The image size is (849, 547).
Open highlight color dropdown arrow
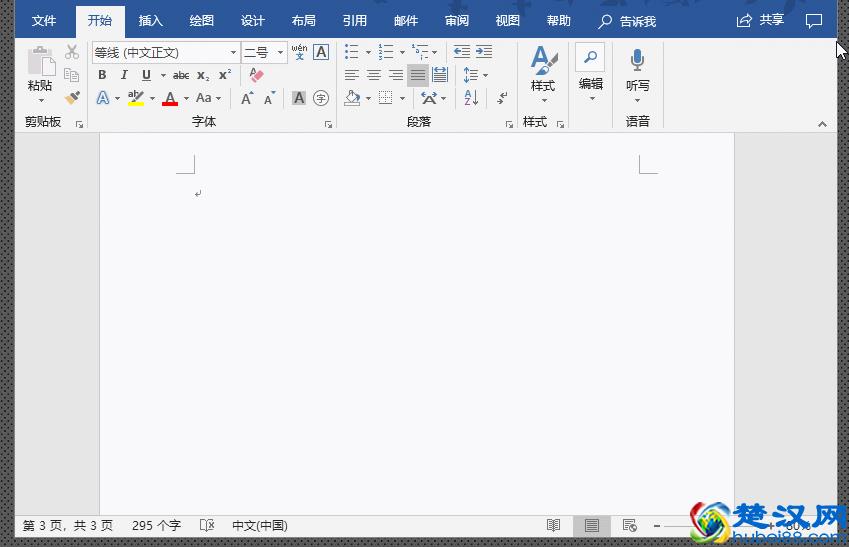pyautogui.click(x=152, y=99)
